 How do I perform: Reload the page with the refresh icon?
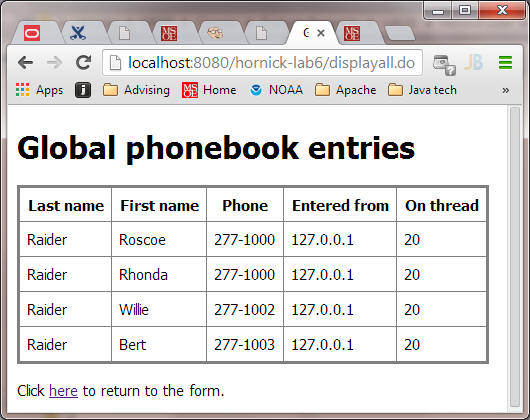(83, 63)
